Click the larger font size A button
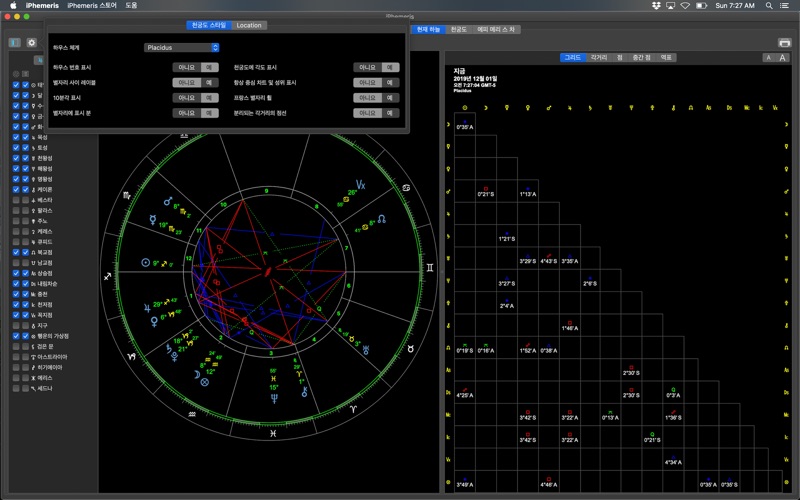 click(783, 58)
